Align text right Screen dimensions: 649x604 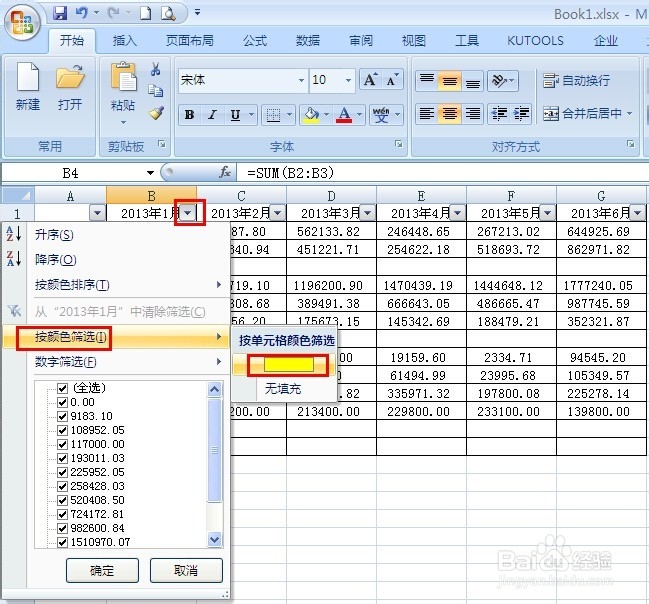[x=472, y=114]
